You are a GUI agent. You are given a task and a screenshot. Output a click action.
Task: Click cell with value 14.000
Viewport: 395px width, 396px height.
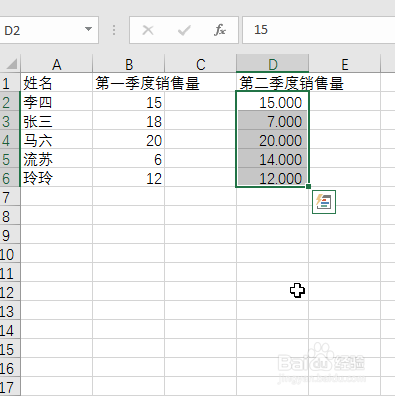pyautogui.click(x=273, y=159)
